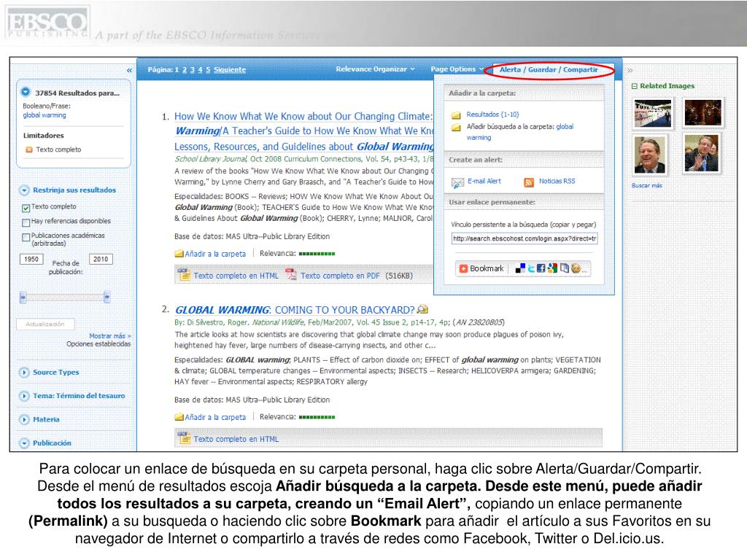The width and height of the screenshot is (747, 560).
Task: Open the Relevance Organizar sort dropdown
Action: click(375, 69)
